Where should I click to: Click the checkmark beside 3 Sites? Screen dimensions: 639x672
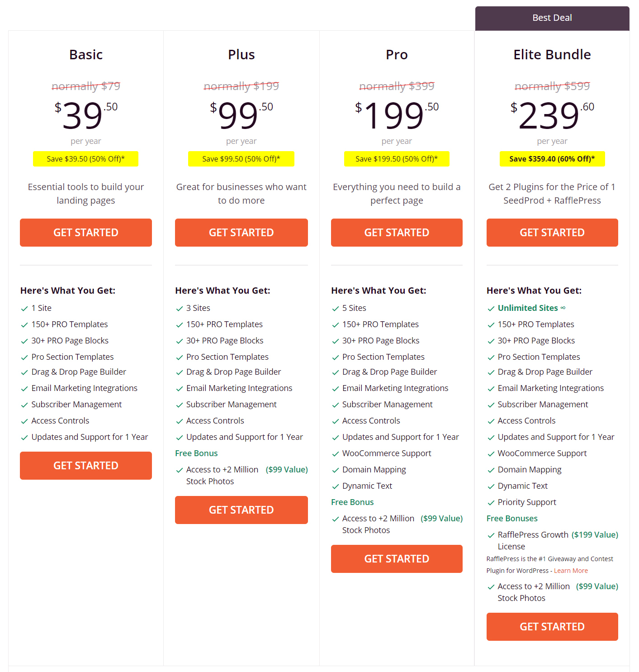(x=179, y=309)
